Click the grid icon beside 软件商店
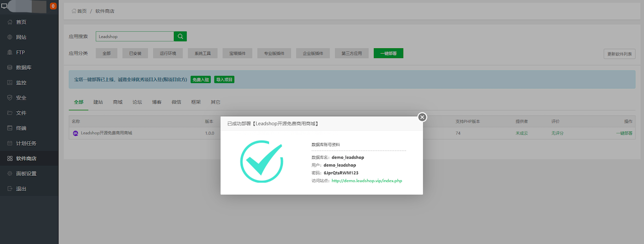The width and height of the screenshot is (644, 244). [10, 159]
